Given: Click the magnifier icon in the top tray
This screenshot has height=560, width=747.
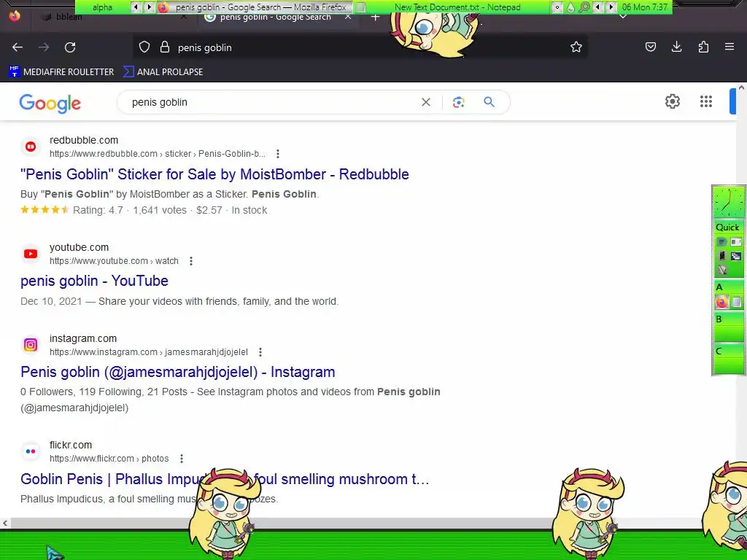Looking at the screenshot, I should [x=584, y=7].
